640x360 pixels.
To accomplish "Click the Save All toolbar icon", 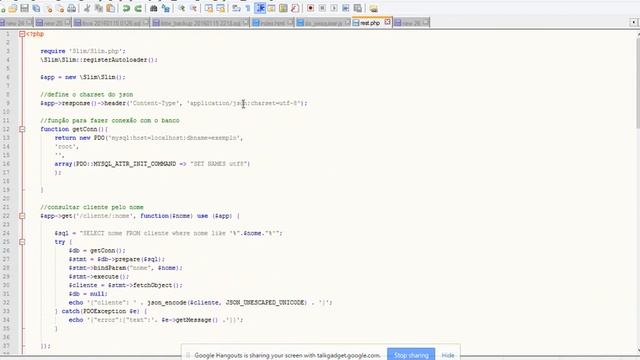I will [x=36, y=8].
